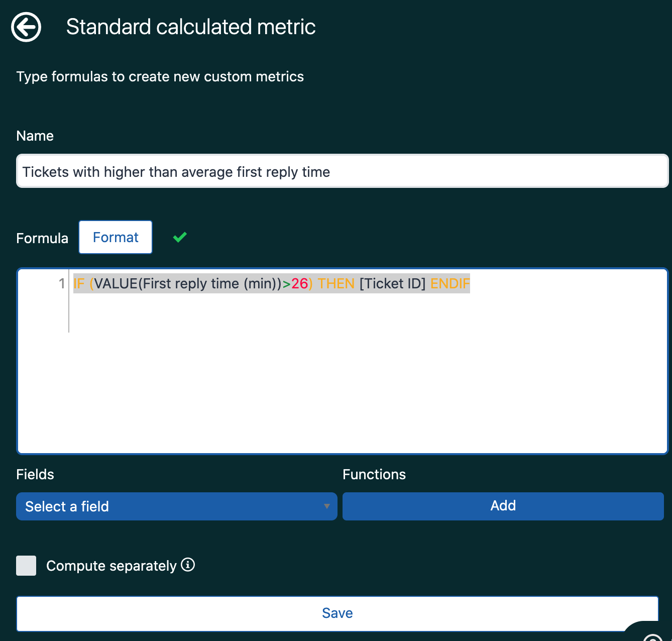Image resolution: width=672 pixels, height=641 pixels.
Task: Click the Compute separately info icon
Action: 188,565
